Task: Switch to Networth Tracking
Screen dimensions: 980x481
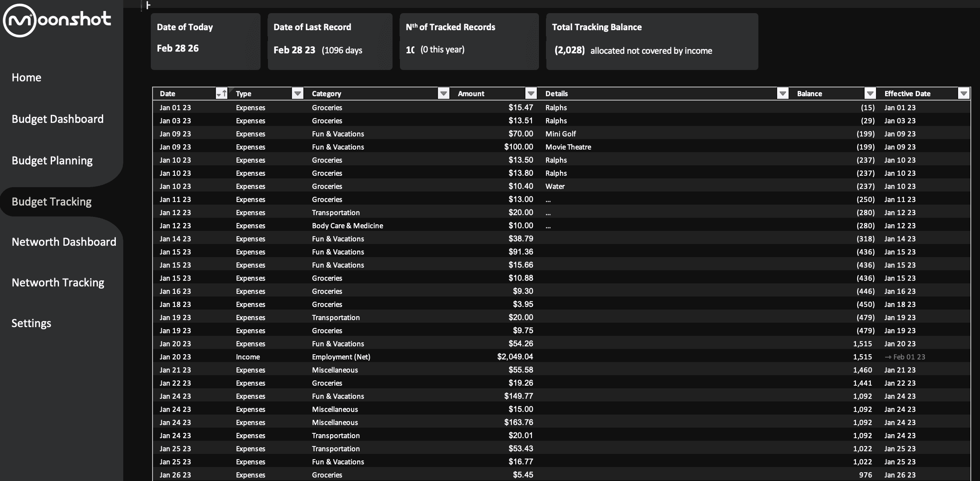Action: [x=58, y=282]
